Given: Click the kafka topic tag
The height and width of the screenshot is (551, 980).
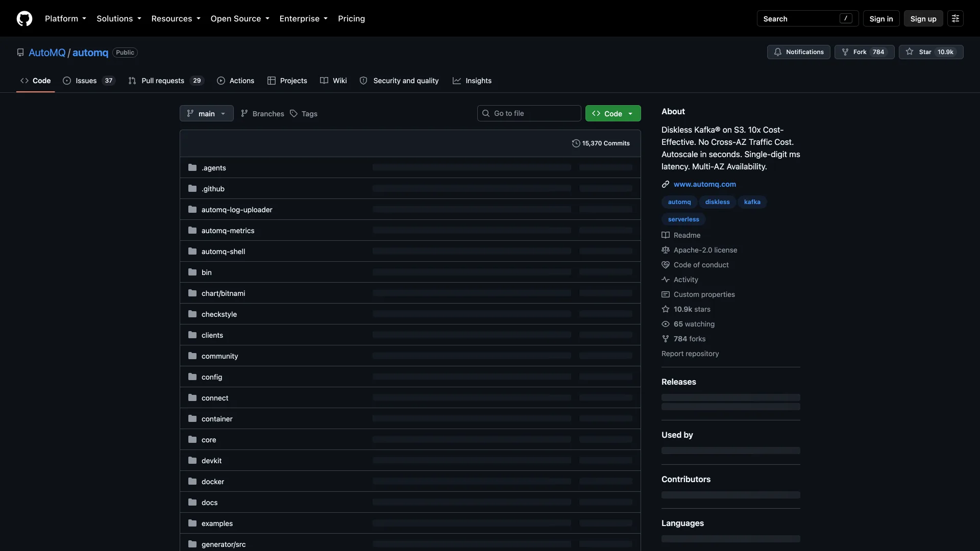Looking at the screenshot, I should point(752,202).
